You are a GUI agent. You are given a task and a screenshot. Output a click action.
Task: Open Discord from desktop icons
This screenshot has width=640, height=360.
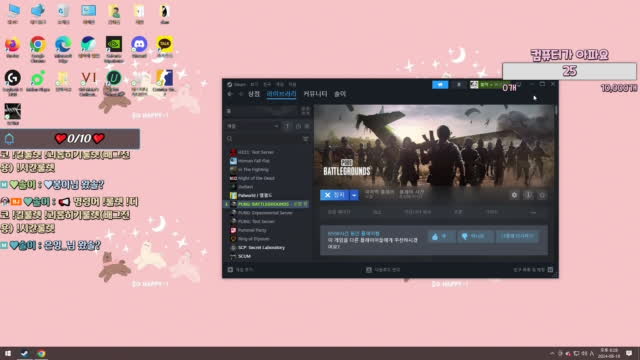tap(139, 47)
